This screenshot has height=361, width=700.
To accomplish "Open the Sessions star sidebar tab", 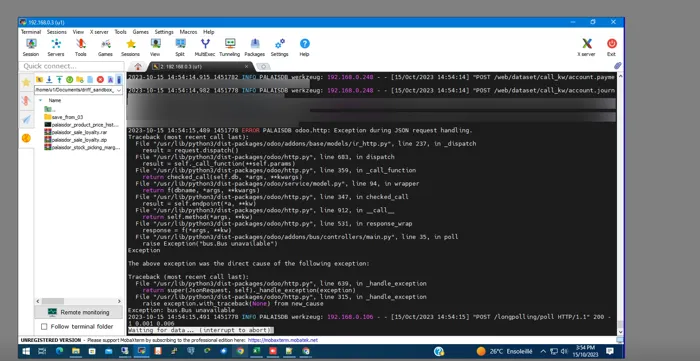I will click(26, 82).
